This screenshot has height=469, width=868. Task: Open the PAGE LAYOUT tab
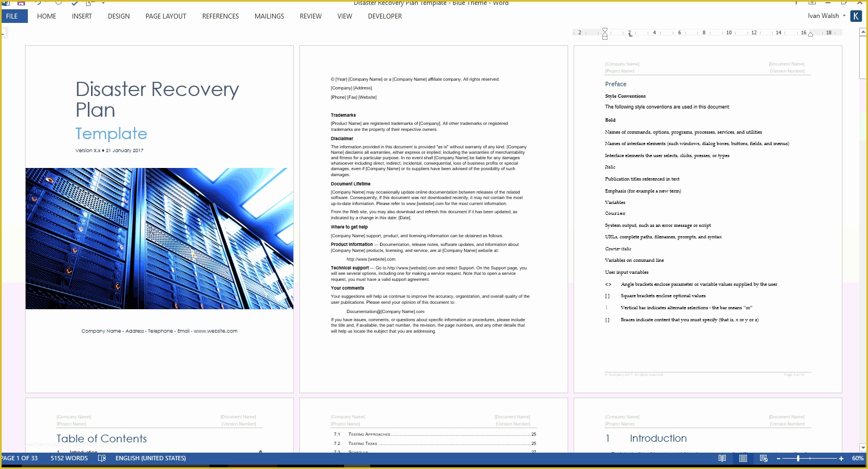pyautogui.click(x=166, y=16)
